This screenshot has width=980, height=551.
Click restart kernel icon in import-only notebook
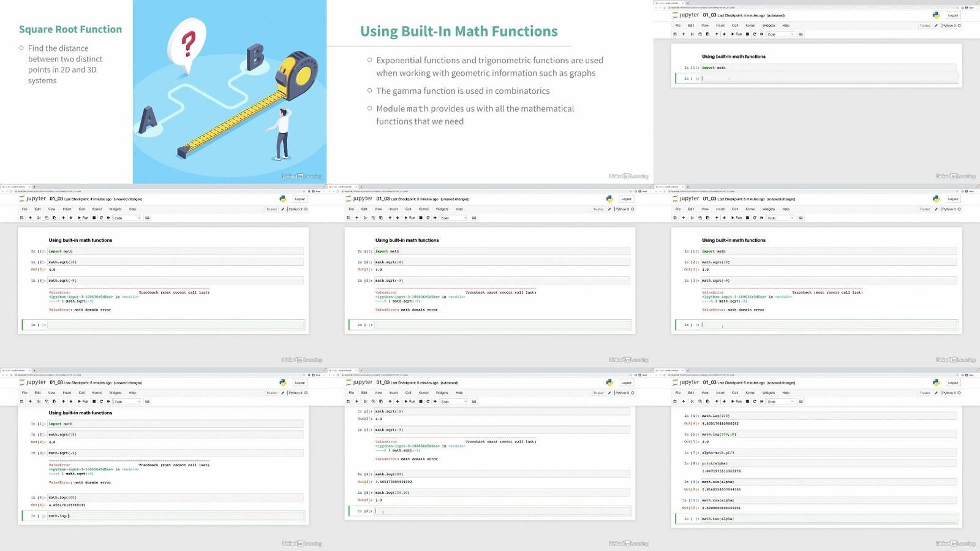[755, 34]
